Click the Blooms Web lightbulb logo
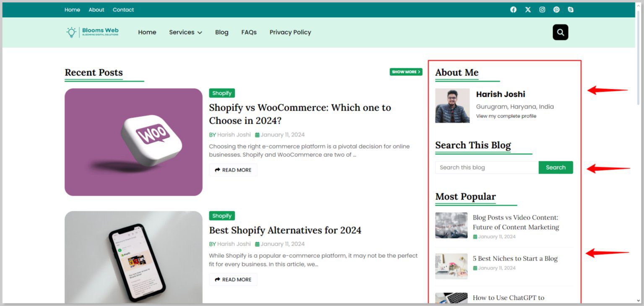Image resolution: width=644 pixels, height=306 pixels. [x=70, y=32]
